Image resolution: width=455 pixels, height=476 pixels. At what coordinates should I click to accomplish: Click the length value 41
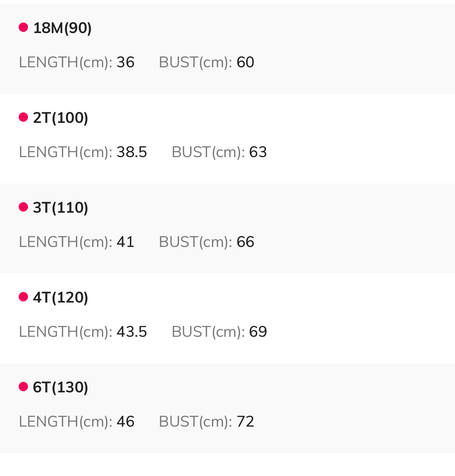[125, 242]
